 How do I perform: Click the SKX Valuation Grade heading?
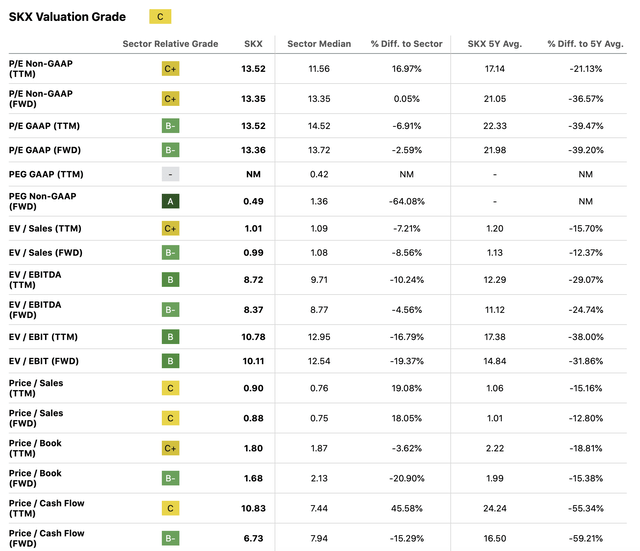pos(68,17)
